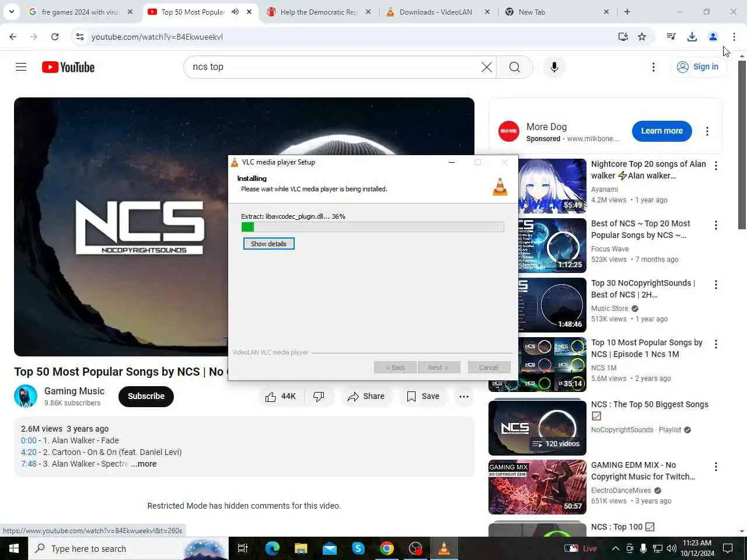The width and height of the screenshot is (747, 560).
Task: Open Chrome three-dot menu
Action: 734,37
